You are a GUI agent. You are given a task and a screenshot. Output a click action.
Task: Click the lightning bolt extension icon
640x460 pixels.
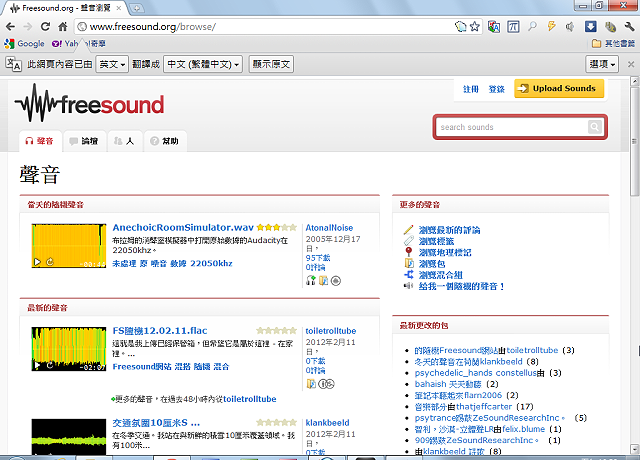click(551, 27)
